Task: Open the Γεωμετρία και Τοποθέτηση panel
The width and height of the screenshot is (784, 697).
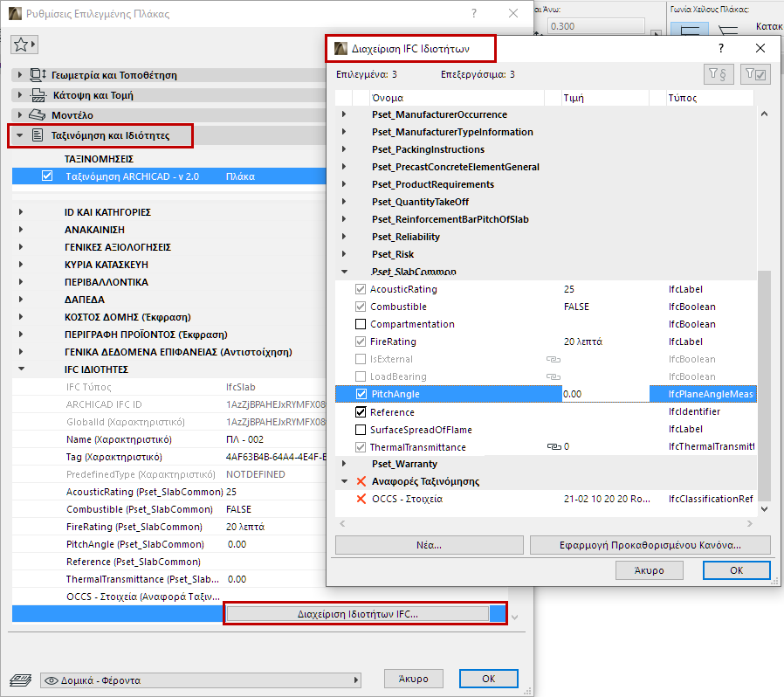Action: pos(169,75)
